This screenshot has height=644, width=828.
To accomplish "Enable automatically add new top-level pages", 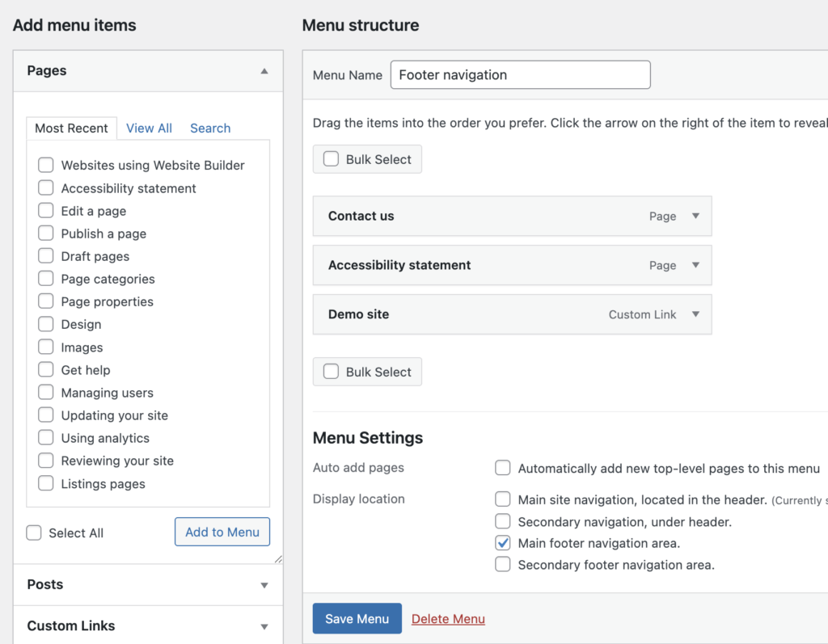I will 503,469.
